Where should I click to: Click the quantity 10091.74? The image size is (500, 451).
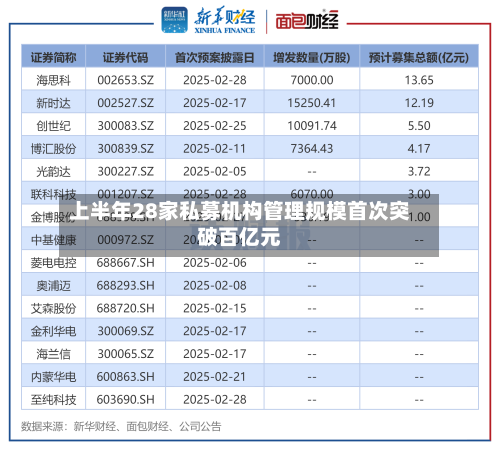click(x=312, y=126)
